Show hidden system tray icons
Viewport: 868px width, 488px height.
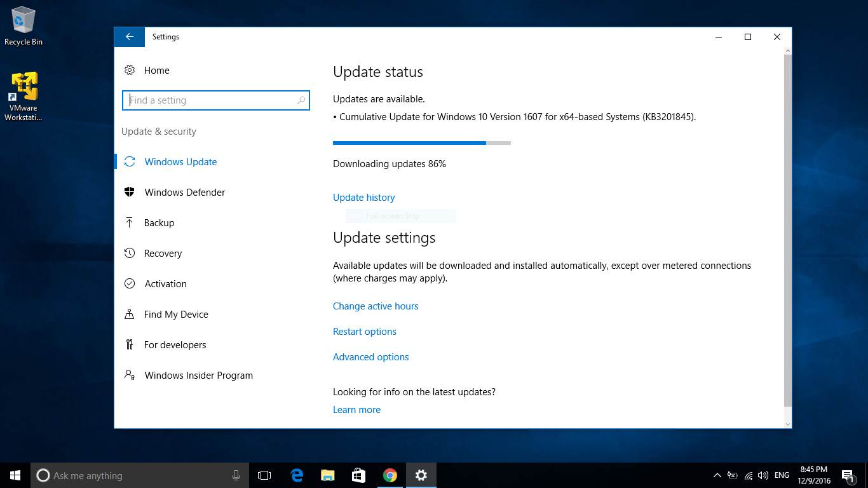(717, 475)
